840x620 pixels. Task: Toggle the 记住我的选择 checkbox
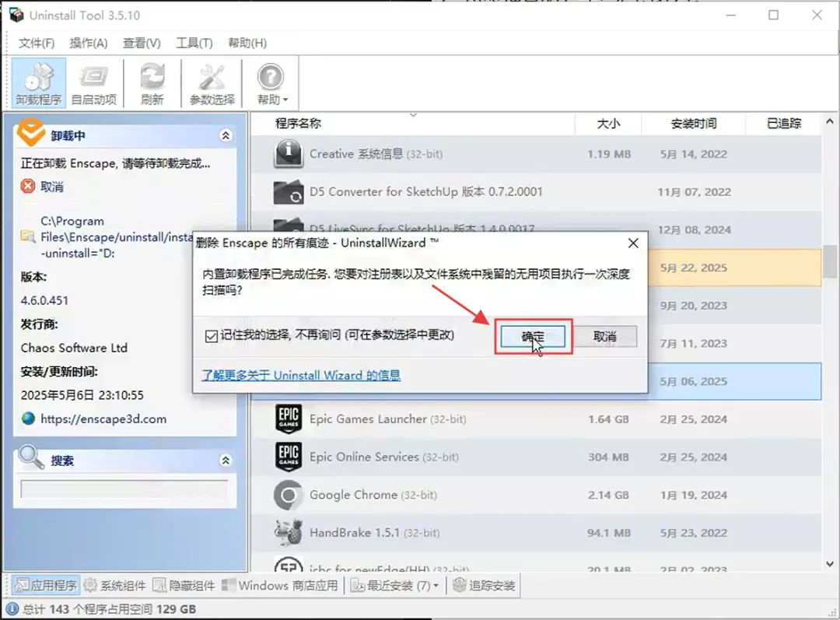(211, 336)
